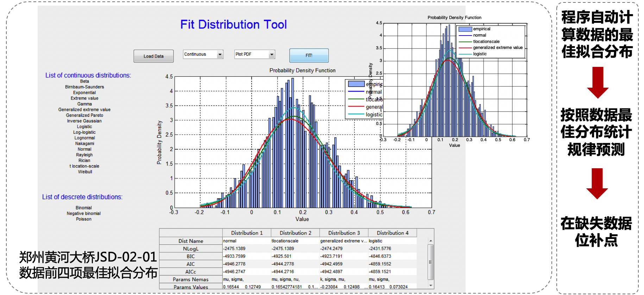Click the AIC value -4859.1552 cell
Image resolution: width=644 pixels, height=295 pixels.
pos(380,264)
